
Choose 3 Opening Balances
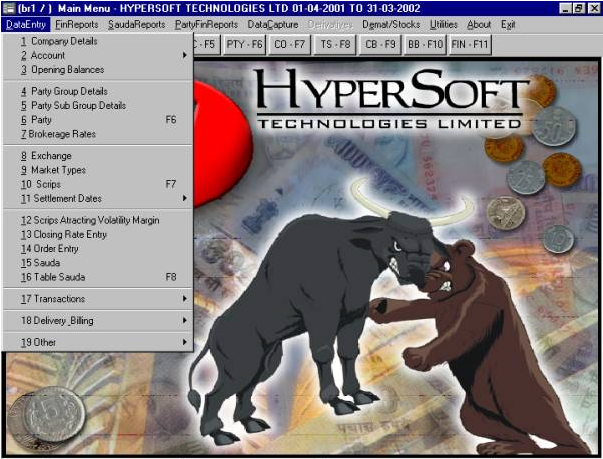[98, 70]
